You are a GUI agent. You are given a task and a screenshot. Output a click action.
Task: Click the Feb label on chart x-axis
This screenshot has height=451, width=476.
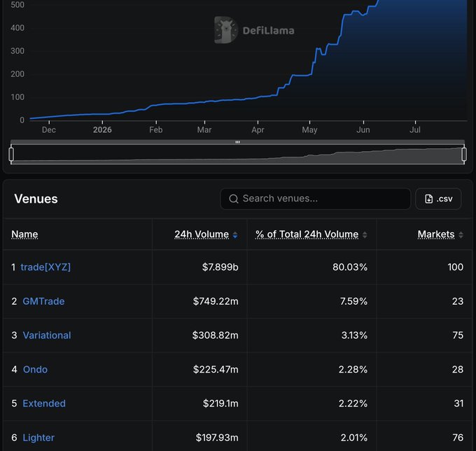tap(155, 130)
